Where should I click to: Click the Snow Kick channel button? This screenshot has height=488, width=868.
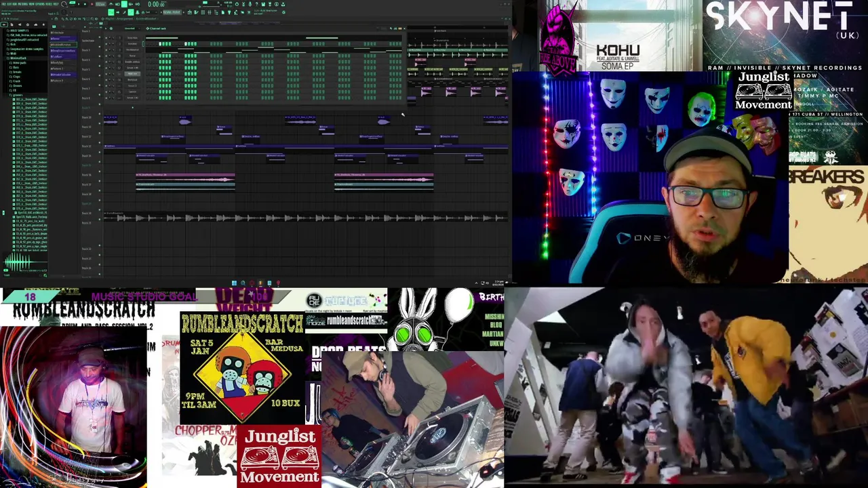132,38
